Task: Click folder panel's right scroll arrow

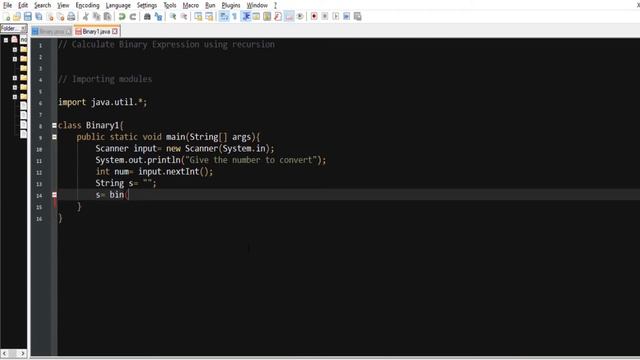Action: tap(23, 353)
